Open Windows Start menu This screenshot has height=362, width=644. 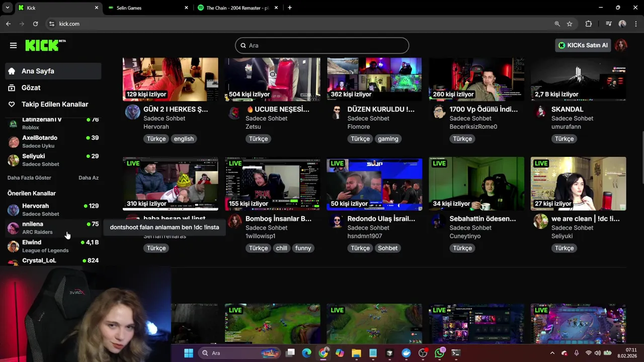pos(189,353)
